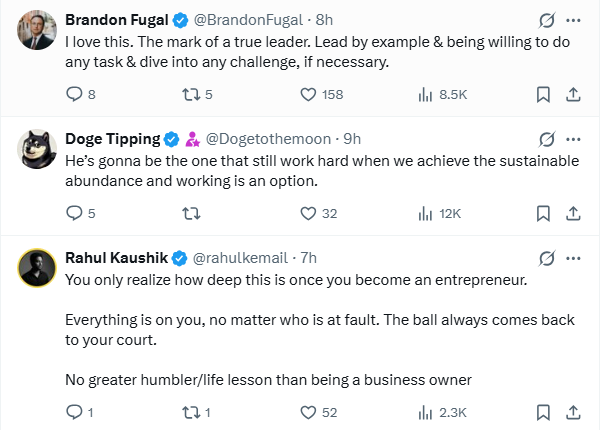Repost Rahul Kaushik's tweet
This screenshot has height=430, width=600.
point(189,412)
